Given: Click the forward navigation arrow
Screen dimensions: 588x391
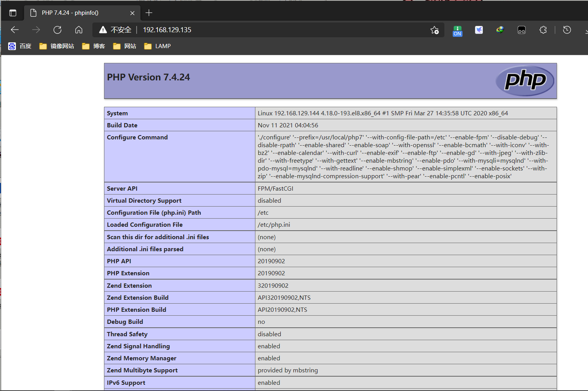Looking at the screenshot, I should (x=36, y=30).
